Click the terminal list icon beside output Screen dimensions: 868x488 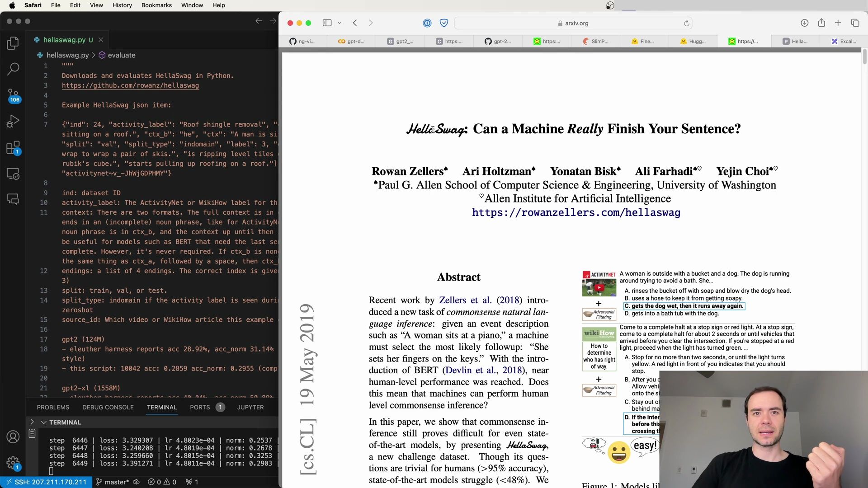coord(32,434)
